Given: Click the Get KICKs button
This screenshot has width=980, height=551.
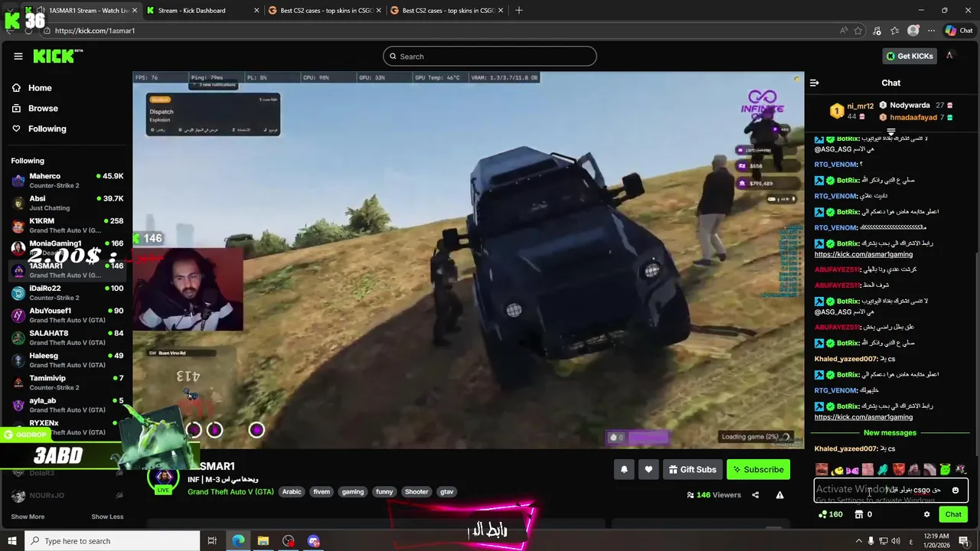Looking at the screenshot, I should [x=910, y=56].
